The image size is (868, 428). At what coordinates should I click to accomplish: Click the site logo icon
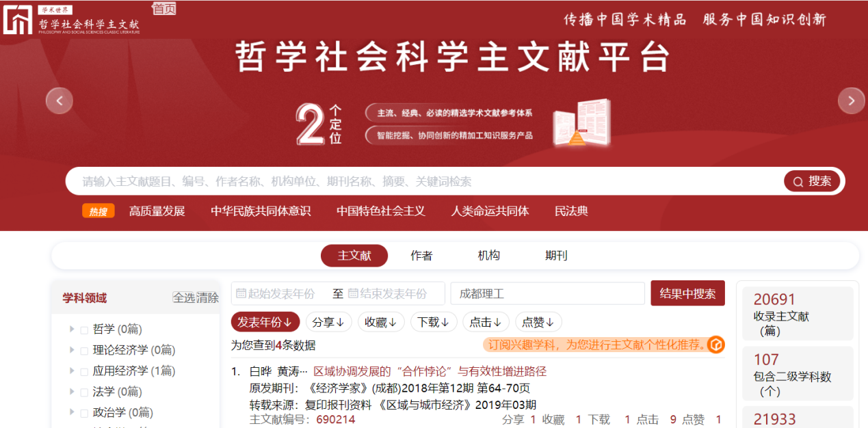18,18
